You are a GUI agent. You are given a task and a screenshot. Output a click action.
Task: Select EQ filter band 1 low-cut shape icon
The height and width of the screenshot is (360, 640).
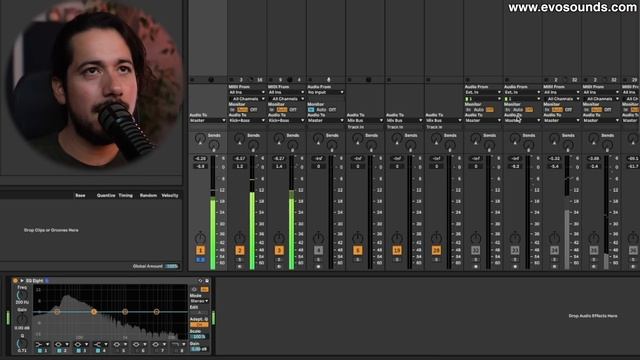(38, 344)
